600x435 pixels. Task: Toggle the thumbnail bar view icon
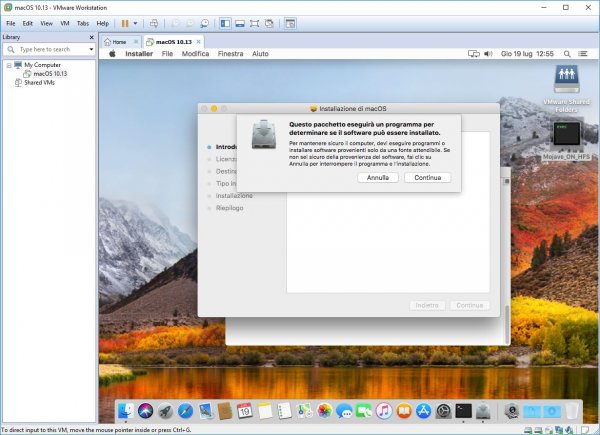(240, 23)
